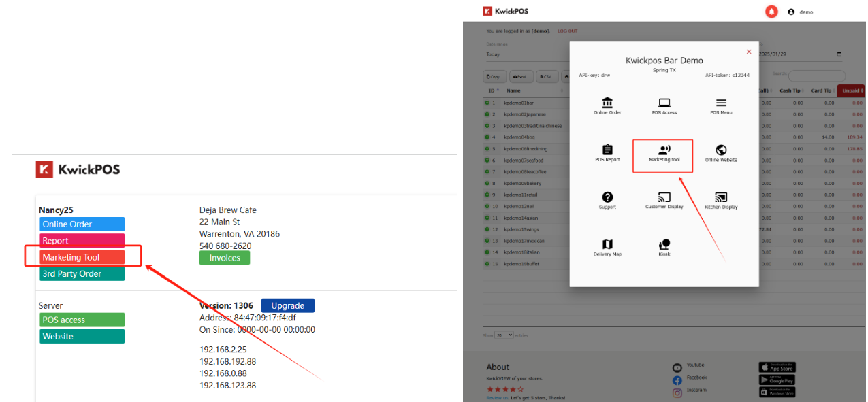Click the 540 680-2620 phone number
This screenshot has height=402, width=868.
click(x=225, y=246)
